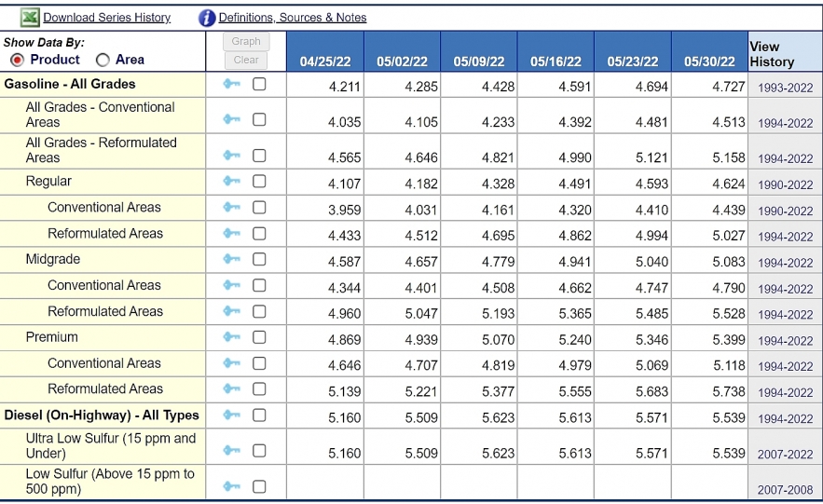Click the key icon for Diesel (On-Highway) - All Types
This screenshot has height=504, width=823.
click(x=232, y=415)
